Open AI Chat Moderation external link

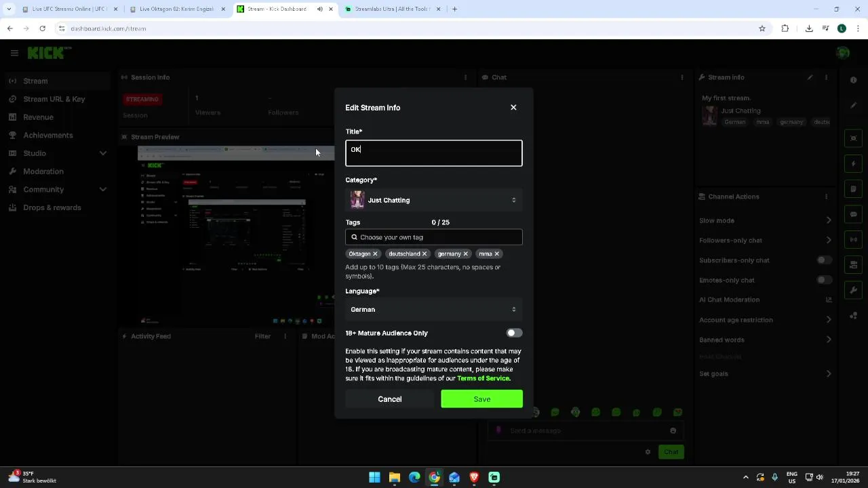[829, 300]
